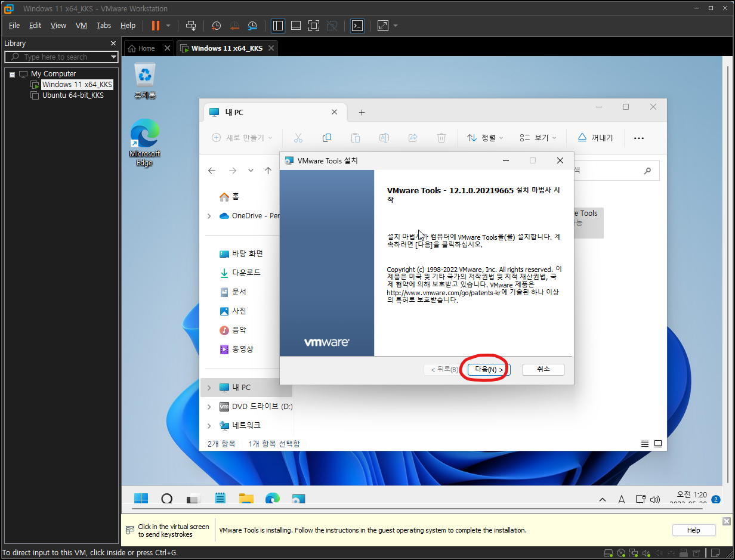
Task: Close the Windows 11 x64_KKS tab
Action: coord(271,48)
